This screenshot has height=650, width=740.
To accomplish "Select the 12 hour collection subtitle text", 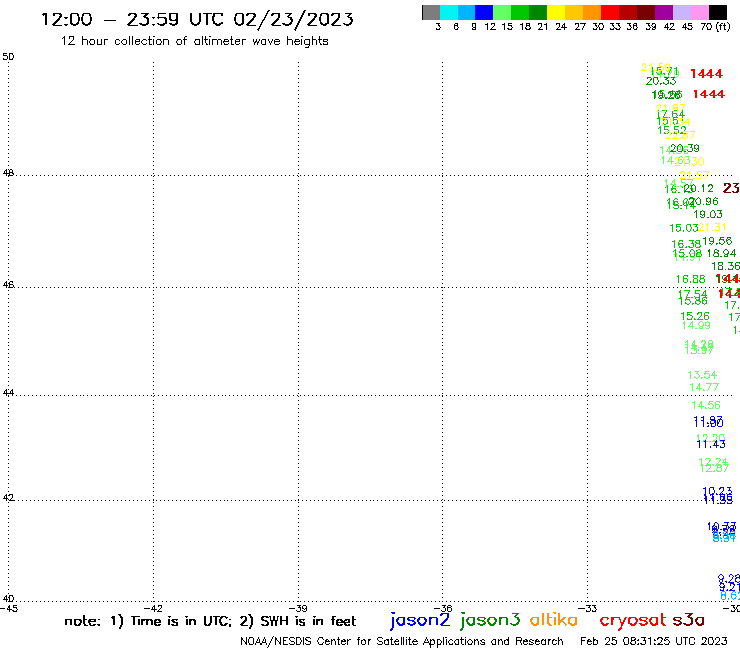I will tap(194, 41).
